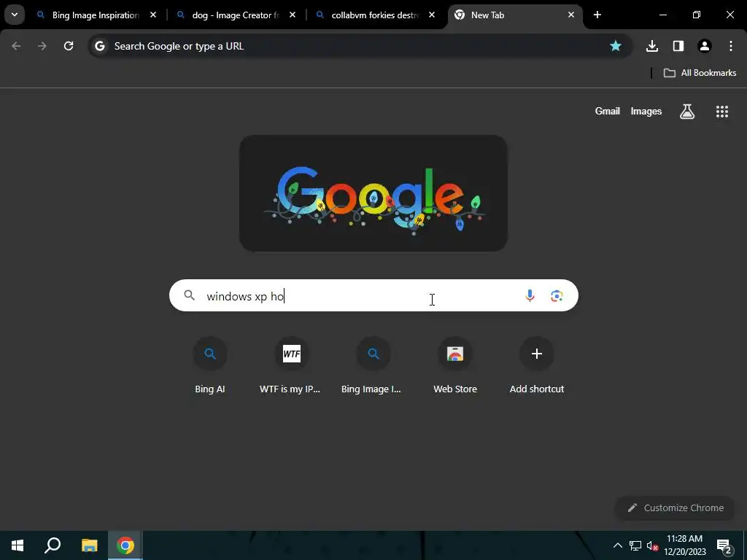Go back with the back arrow
The height and width of the screenshot is (560, 747).
(x=16, y=46)
